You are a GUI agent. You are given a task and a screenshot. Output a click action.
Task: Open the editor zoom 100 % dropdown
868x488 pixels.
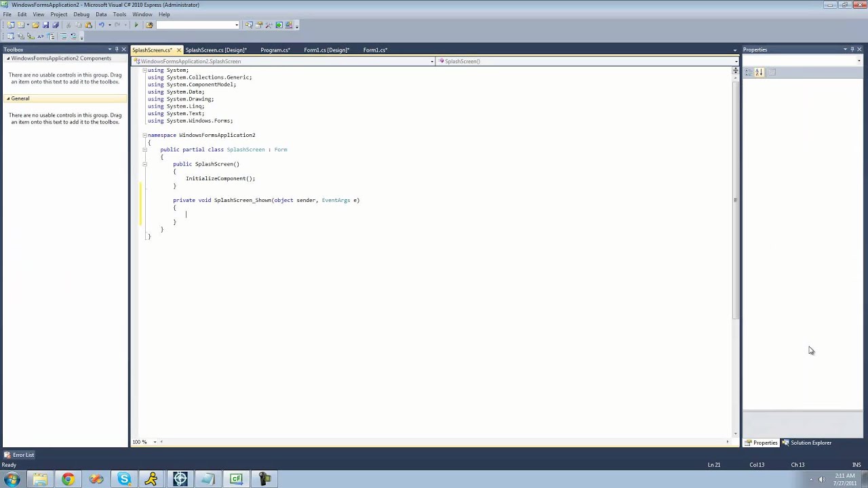pyautogui.click(x=155, y=442)
